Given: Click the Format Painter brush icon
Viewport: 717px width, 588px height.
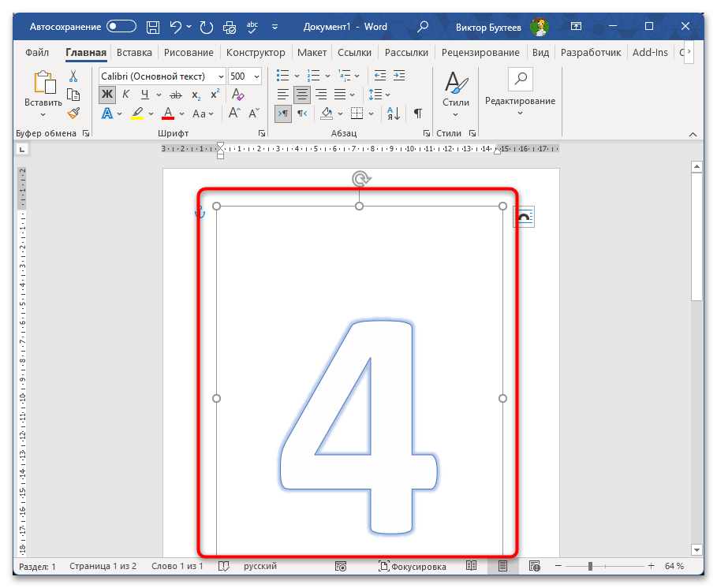Looking at the screenshot, I should coord(73,114).
